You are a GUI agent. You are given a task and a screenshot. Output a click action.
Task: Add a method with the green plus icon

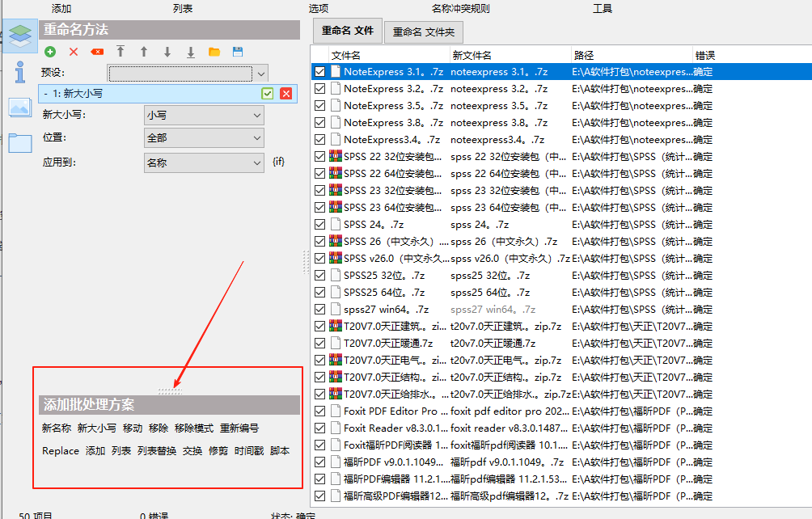50,52
